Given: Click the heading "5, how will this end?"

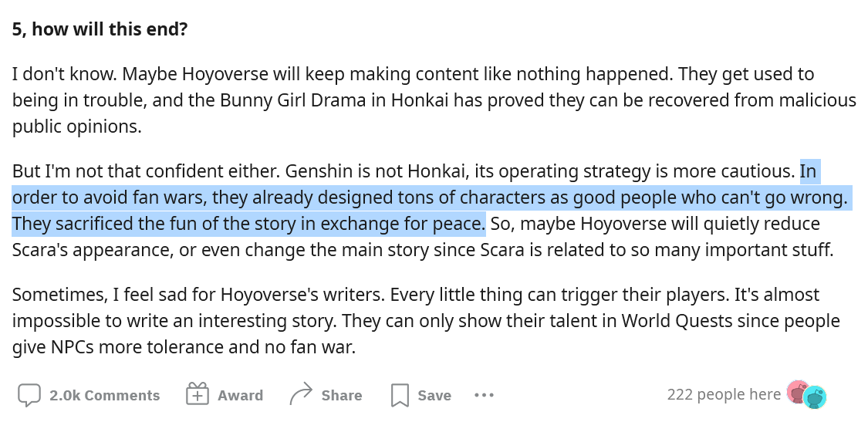Looking at the screenshot, I should tap(100, 30).
